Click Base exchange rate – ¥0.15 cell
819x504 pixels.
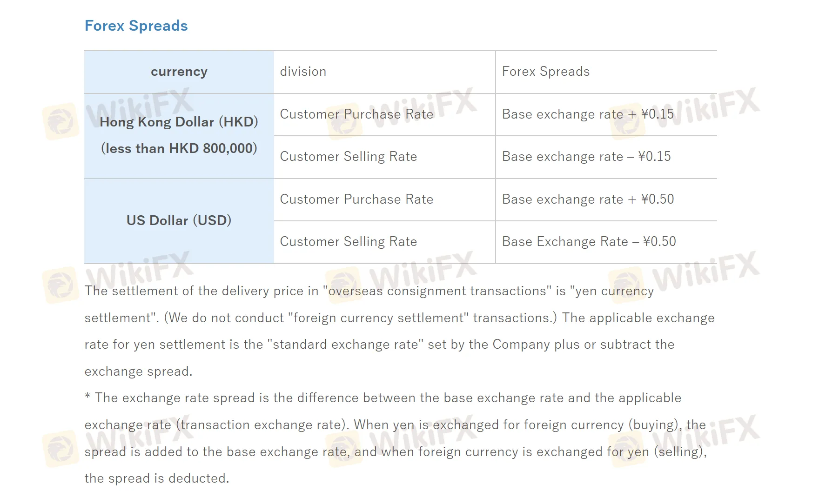tap(606, 157)
